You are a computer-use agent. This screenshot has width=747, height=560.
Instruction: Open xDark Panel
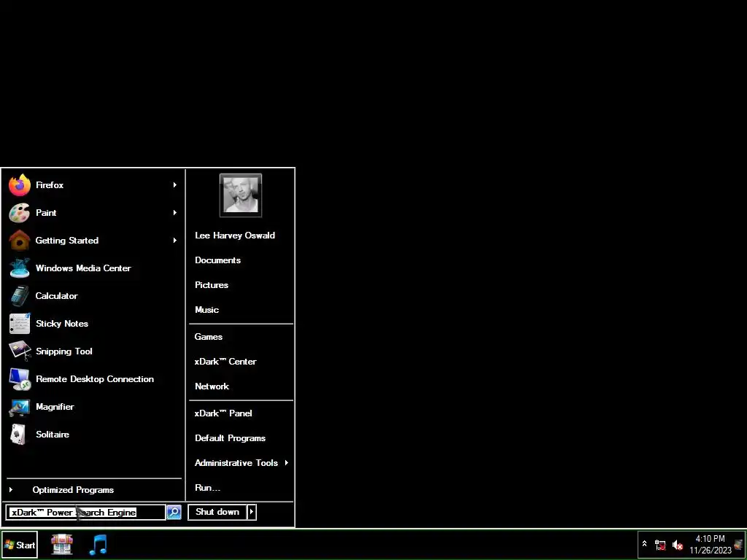[223, 413]
